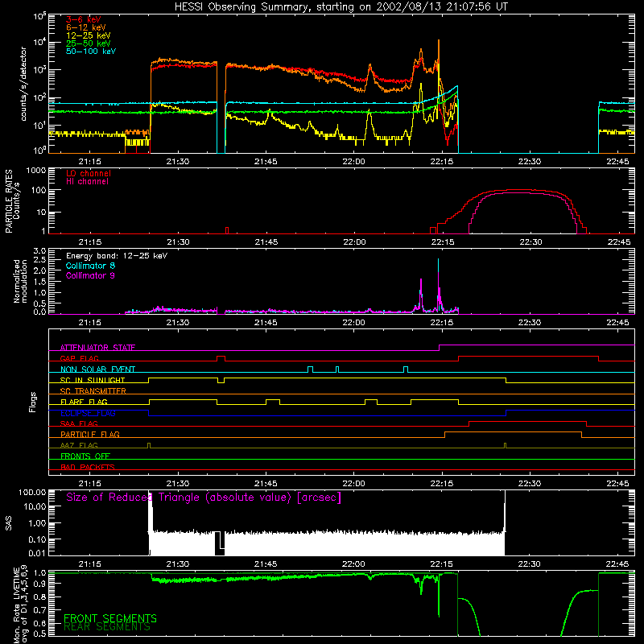Click the "Energy band: 12-25 keV" label
This screenshot has width=644, height=644.
pyautogui.click(x=117, y=256)
